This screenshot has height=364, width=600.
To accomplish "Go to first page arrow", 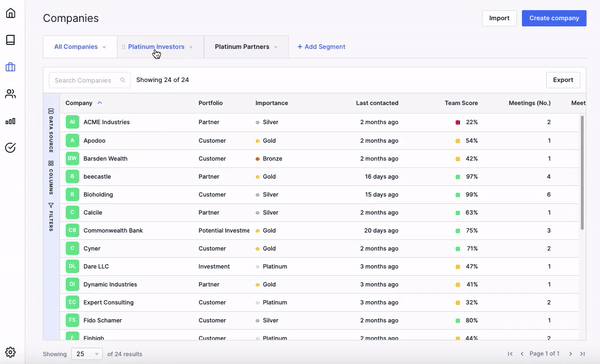I will tap(510, 354).
